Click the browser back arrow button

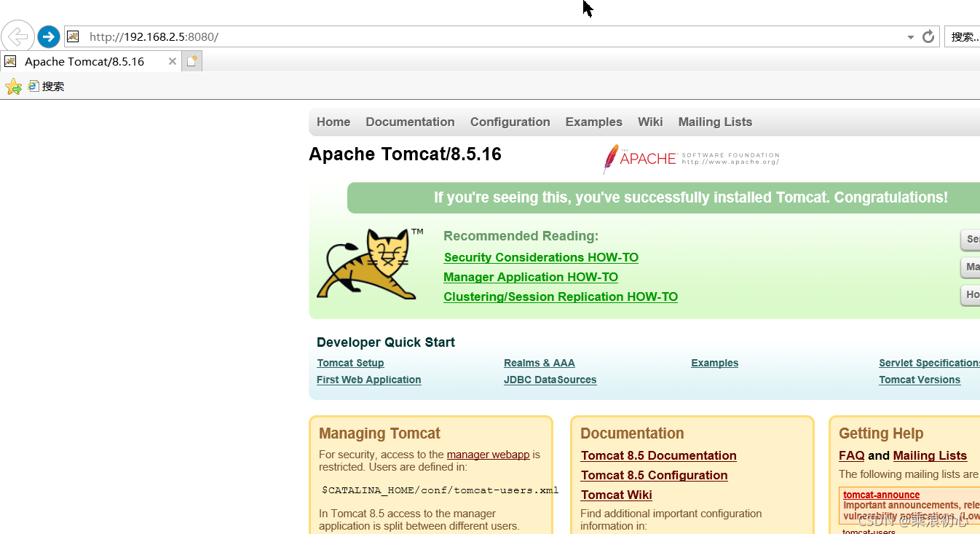17,36
